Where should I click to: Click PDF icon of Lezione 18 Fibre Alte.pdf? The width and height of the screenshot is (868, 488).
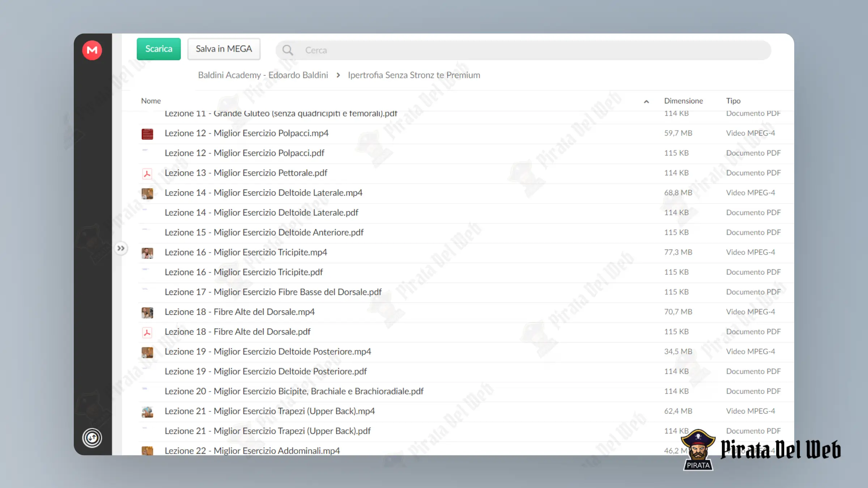click(x=147, y=333)
